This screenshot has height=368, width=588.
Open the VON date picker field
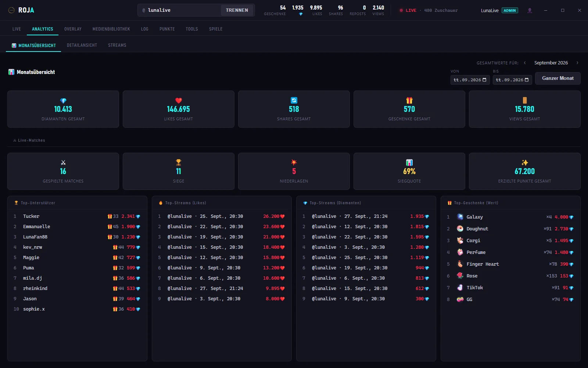470,80
